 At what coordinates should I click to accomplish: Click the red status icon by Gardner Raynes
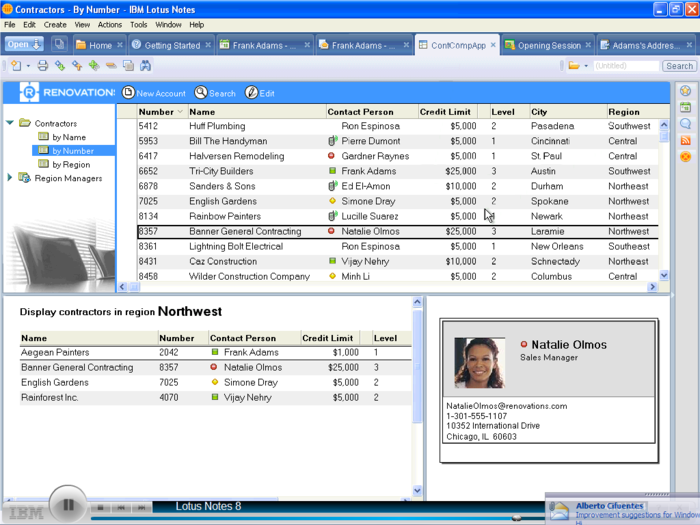click(x=331, y=156)
